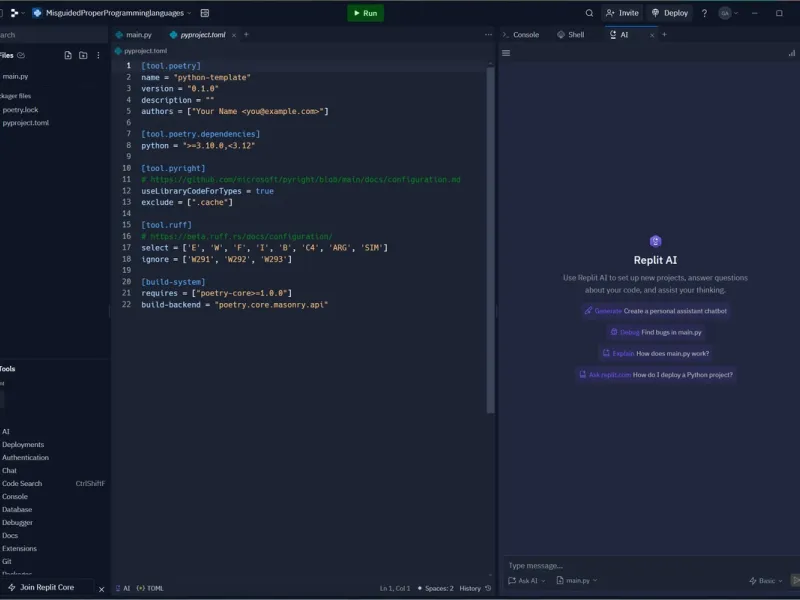800x600 pixels.
Task: Open the Basic model selector dropdown
Action: (x=765, y=581)
